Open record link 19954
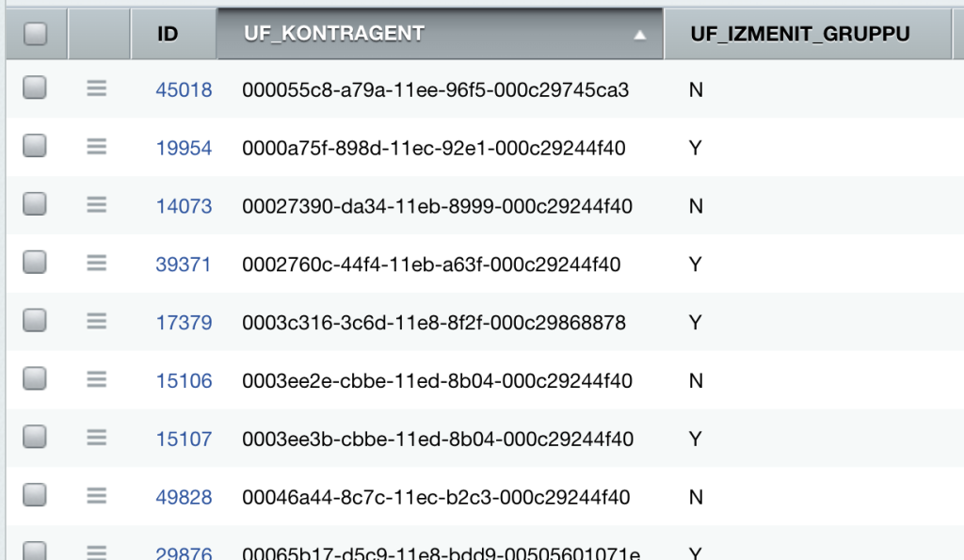964x560 pixels. point(184,149)
